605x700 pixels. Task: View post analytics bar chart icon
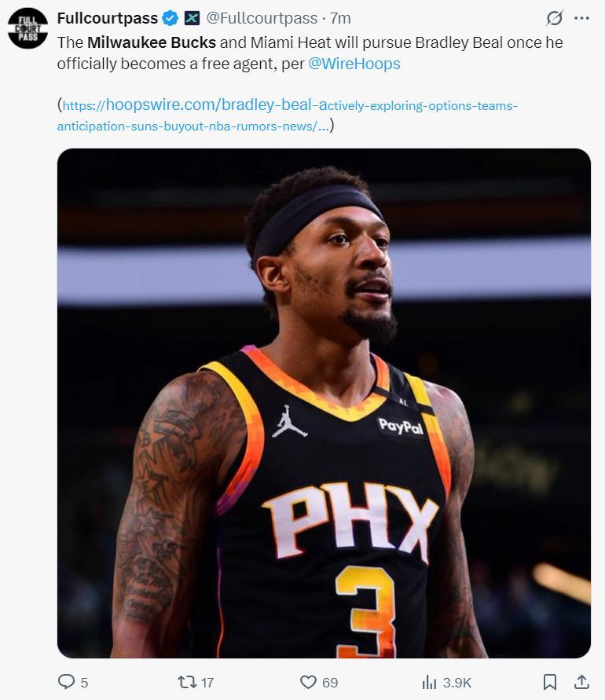[429, 682]
